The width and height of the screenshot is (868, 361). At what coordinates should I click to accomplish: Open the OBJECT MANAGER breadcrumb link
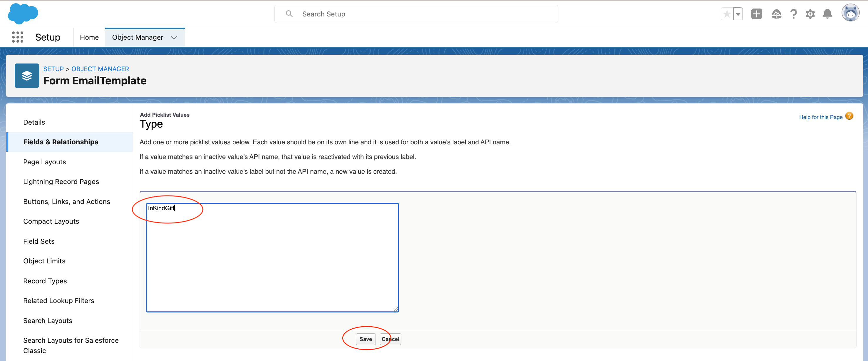(100, 69)
